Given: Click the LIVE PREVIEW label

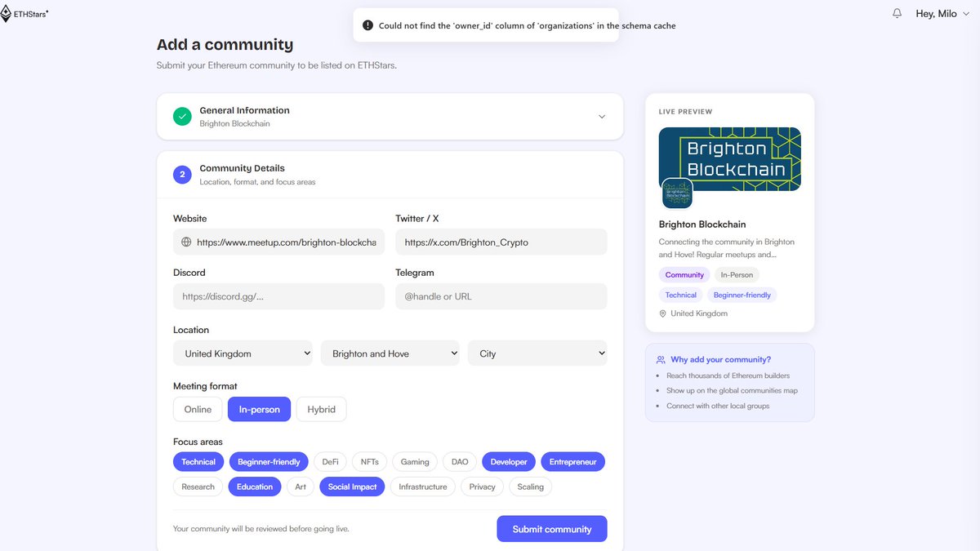Looking at the screenshot, I should point(685,112).
